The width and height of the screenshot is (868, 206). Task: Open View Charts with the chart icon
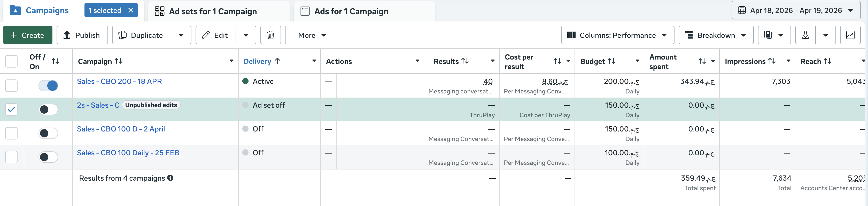(850, 35)
